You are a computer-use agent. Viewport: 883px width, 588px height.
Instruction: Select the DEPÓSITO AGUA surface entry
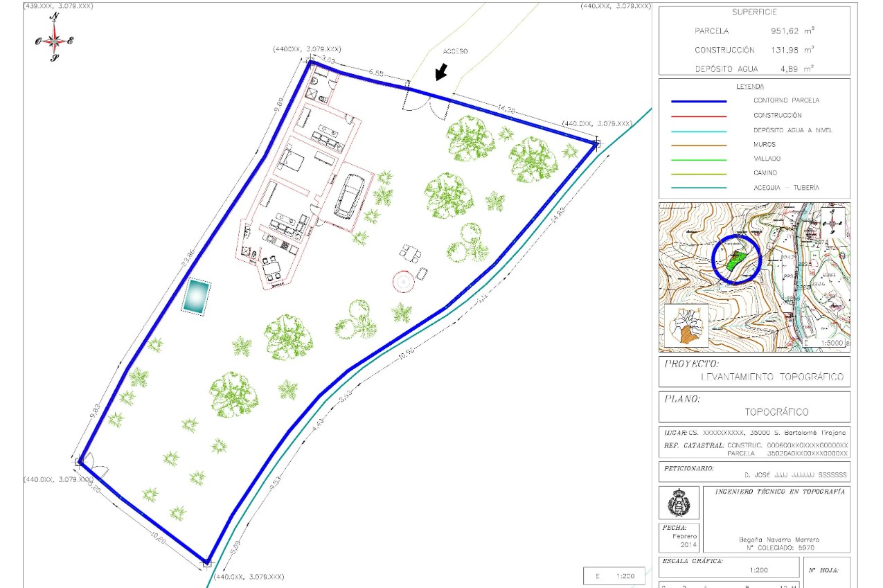[754, 69]
